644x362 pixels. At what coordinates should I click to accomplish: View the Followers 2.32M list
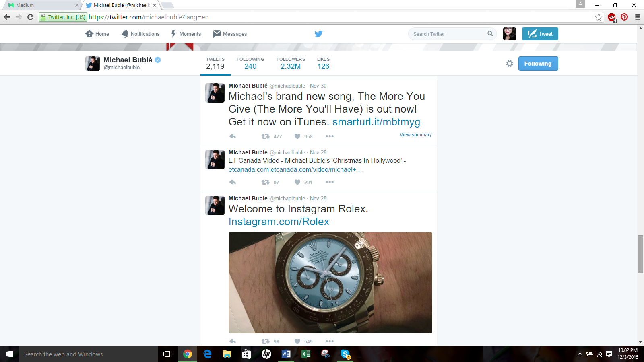[x=291, y=64]
